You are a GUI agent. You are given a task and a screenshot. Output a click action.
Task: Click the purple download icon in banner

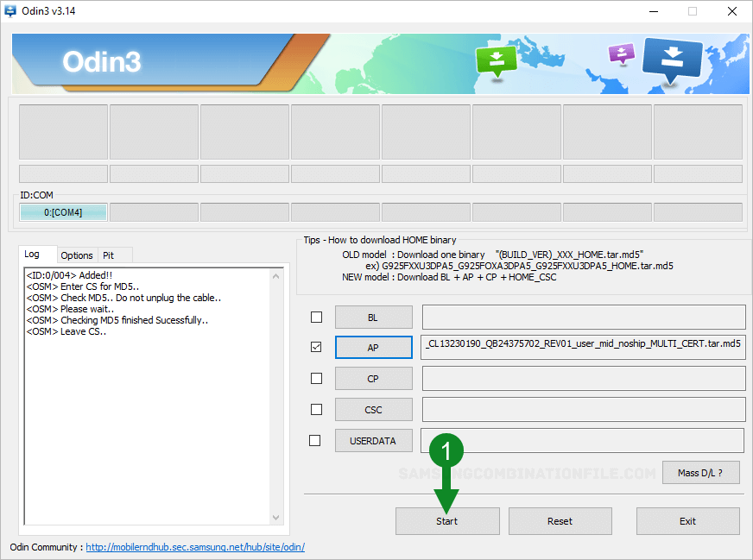[x=622, y=53]
